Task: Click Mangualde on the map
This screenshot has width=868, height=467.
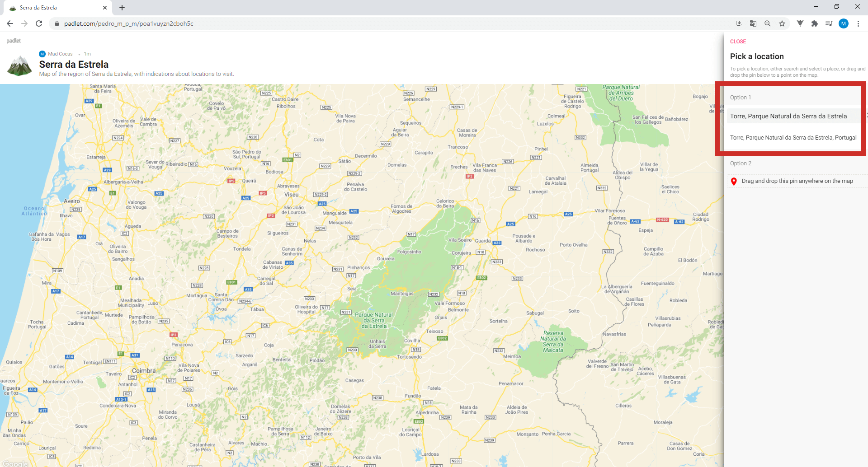Action: (335, 213)
